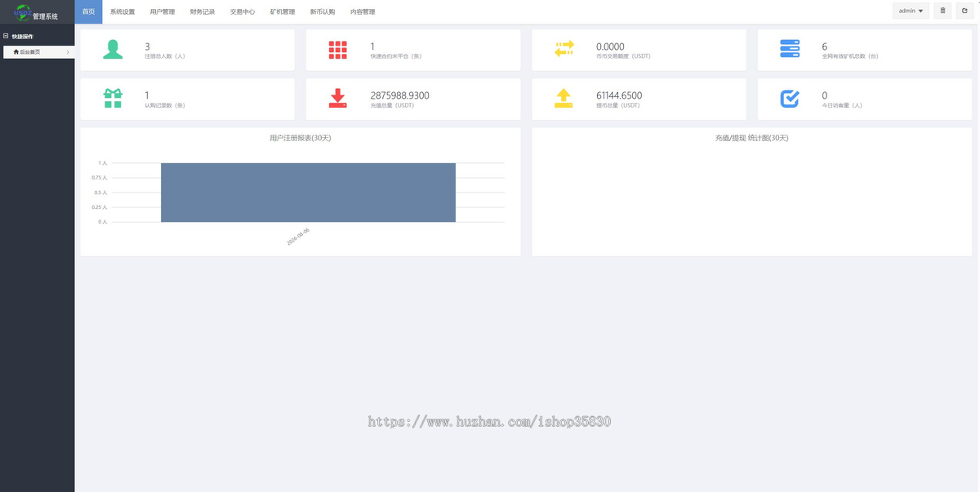This screenshot has width=980, height=492.
Task: Click the green registered users person icon
Action: (x=113, y=50)
